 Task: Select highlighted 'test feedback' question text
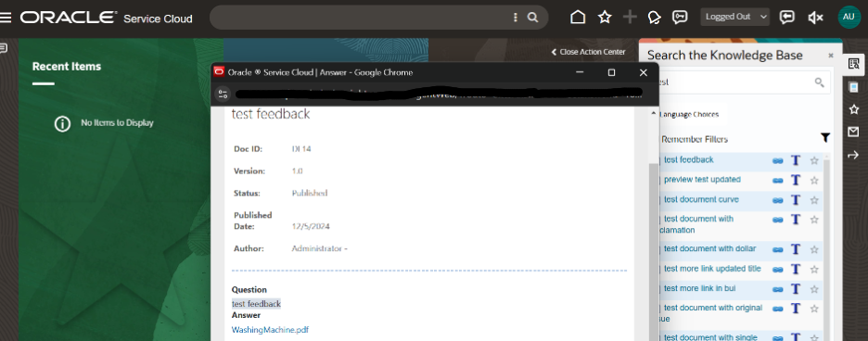click(256, 304)
